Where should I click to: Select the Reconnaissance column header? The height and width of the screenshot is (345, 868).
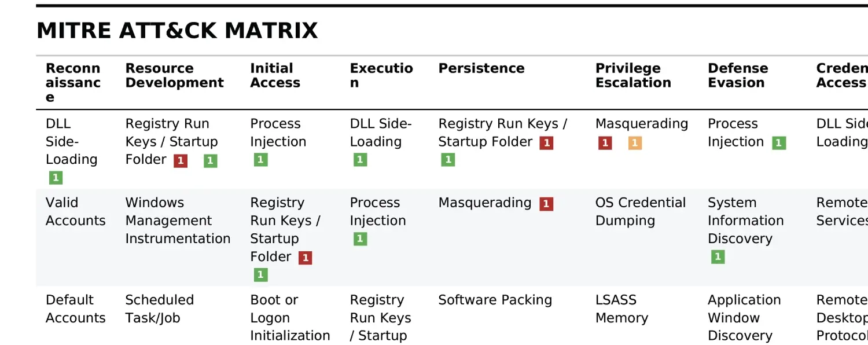coord(73,82)
